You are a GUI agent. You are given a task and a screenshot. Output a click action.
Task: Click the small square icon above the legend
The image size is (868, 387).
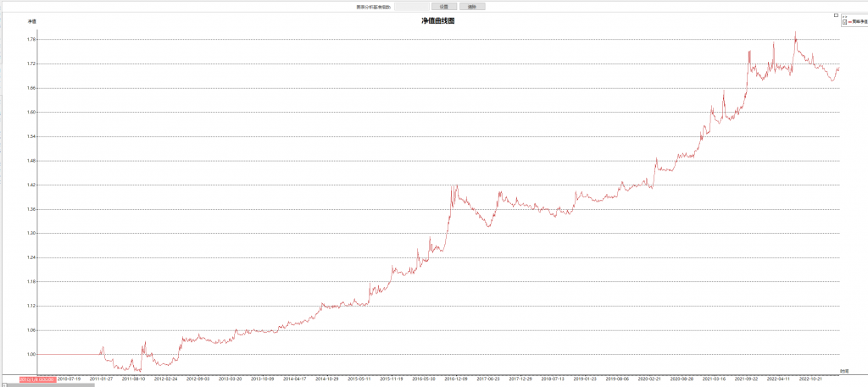pyautogui.click(x=836, y=14)
